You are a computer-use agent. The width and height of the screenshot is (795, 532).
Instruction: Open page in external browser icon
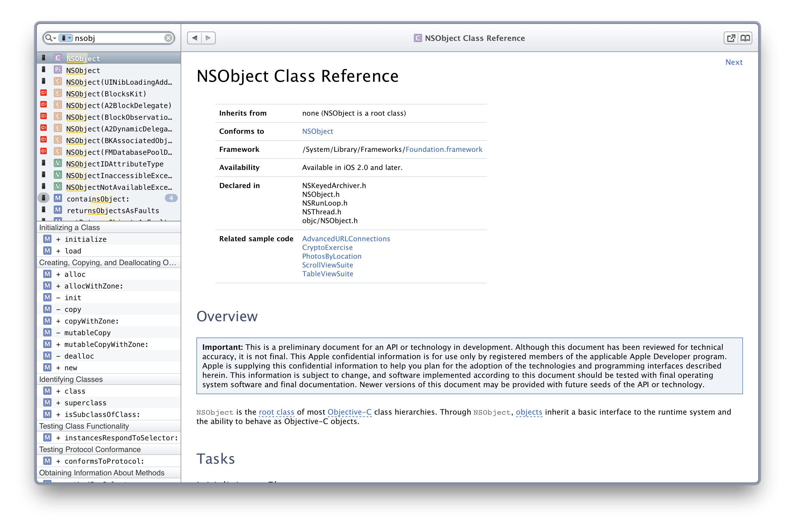point(731,38)
